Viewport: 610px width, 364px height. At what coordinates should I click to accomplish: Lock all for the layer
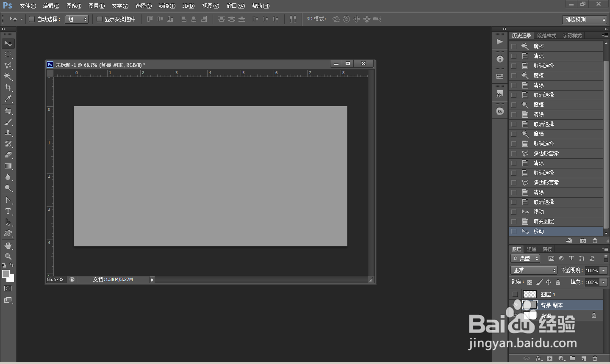(558, 282)
